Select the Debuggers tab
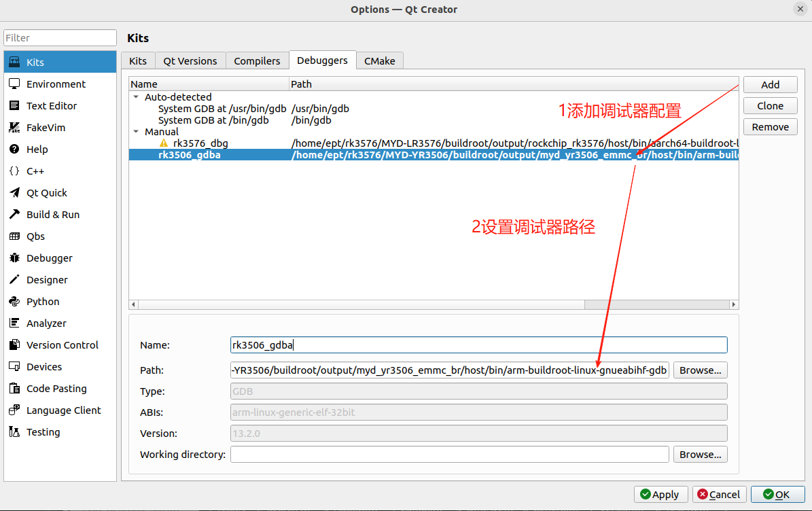This screenshot has width=812, height=511. click(322, 60)
